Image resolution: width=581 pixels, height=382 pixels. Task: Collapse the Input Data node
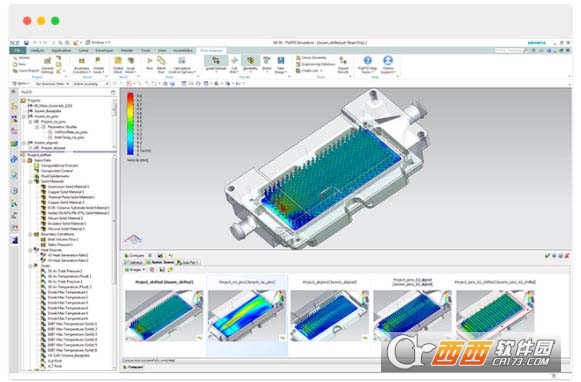pos(25,160)
